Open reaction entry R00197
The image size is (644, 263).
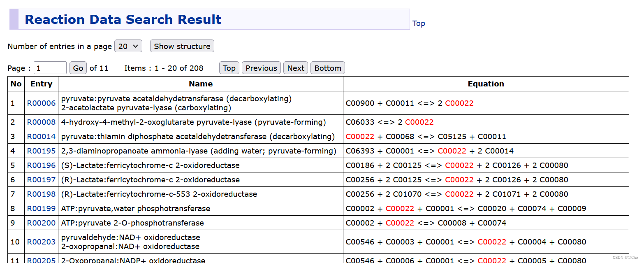[x=41, y=180]
